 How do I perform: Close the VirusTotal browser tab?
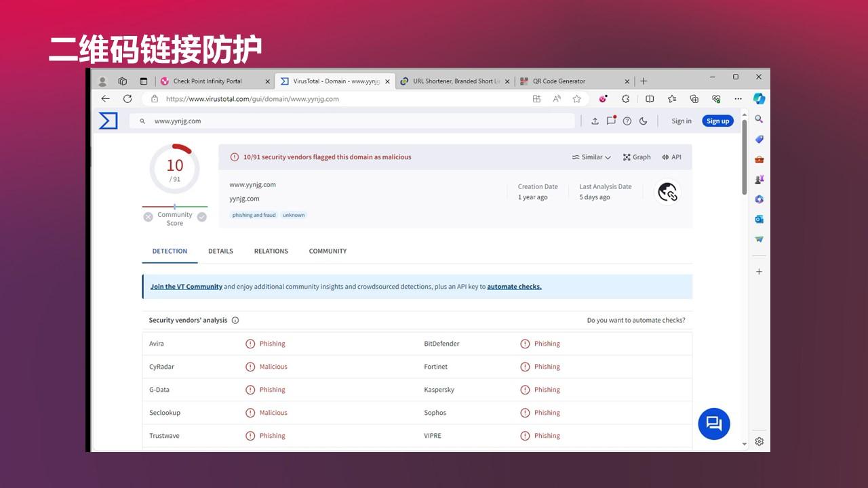tap(388, 81)
